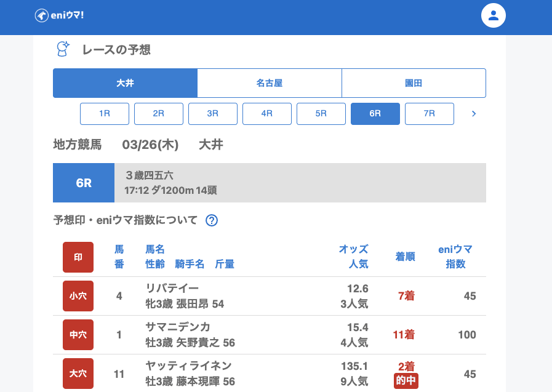Viewport: 552px width, 392px height.
Task: Select the 大井 racecourse tab
Action: [x=125, y=83]
